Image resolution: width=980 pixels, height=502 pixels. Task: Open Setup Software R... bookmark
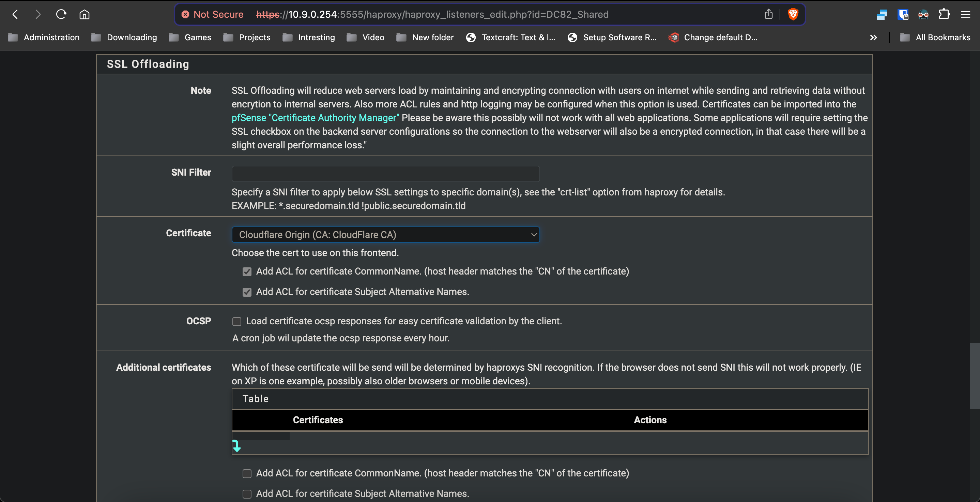pyautogui.click(x=612, y=37)
